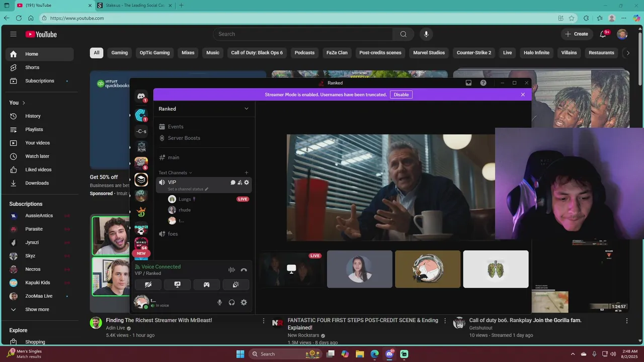Open Discord inbox icon in title bar
The height and width of the screenshot is (362, 644).
[x=468, y=83]
